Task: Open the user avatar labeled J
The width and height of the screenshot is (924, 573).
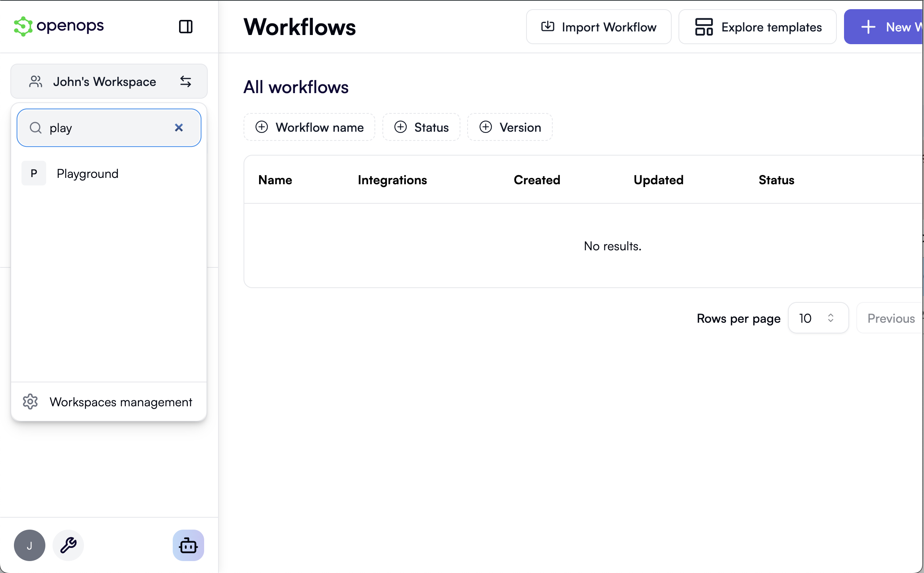Action: pyautogui.click(x=29, y=546)
